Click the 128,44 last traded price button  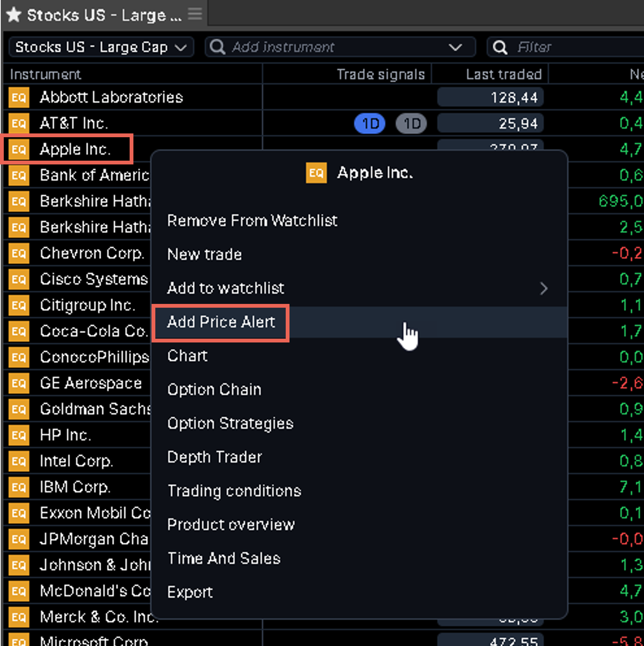490,98
